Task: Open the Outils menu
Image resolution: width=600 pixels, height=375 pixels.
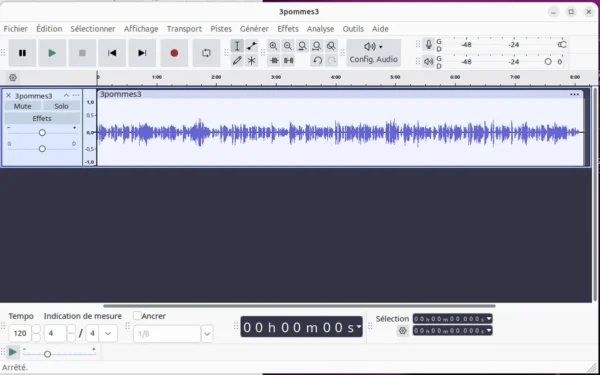Action: tap(353, 29)
